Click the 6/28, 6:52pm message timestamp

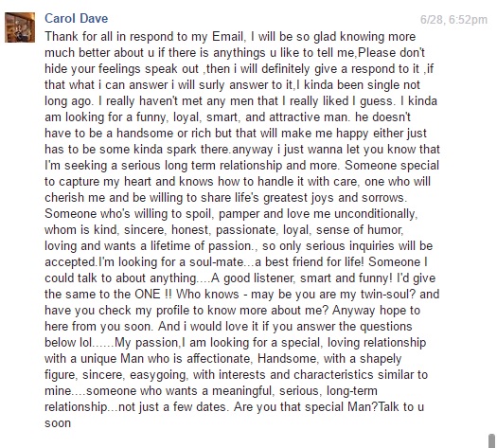[453, 20]
